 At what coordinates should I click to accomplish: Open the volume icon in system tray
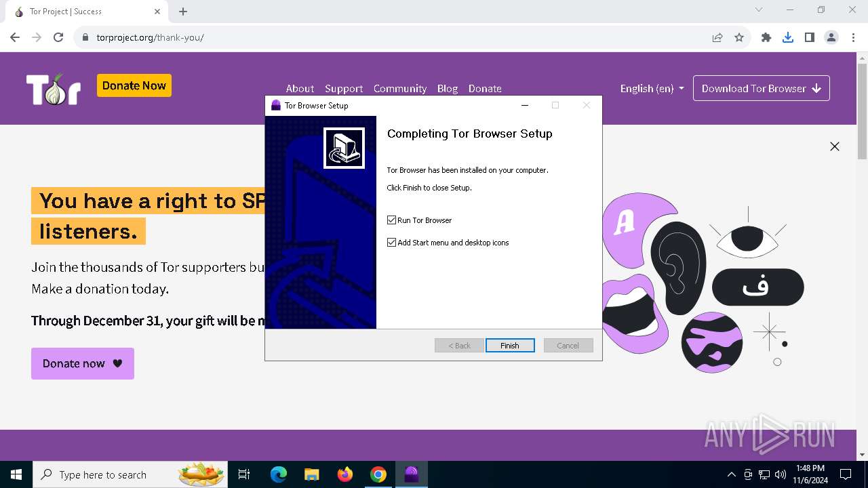pos(781,474)
